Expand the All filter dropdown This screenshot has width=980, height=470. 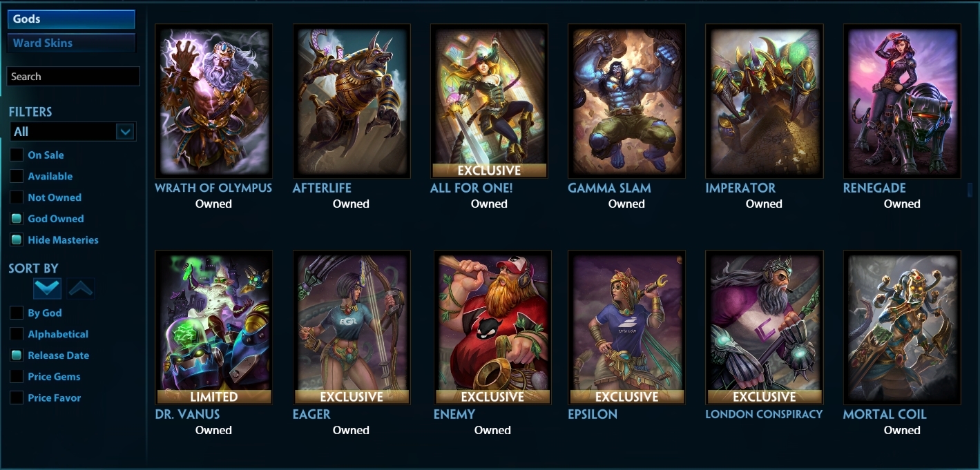(x=73, y=131)
